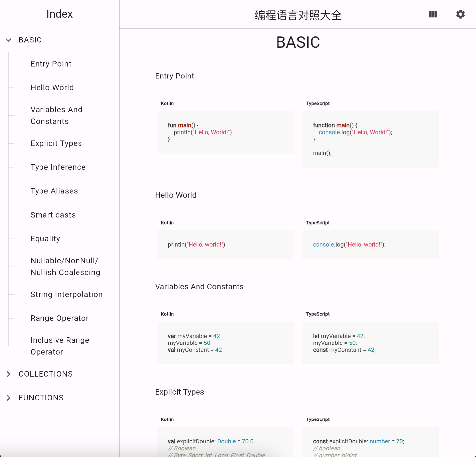This screenshot has height=457, width=476.
Task: Select Smart casts in index
Action: 53,215
